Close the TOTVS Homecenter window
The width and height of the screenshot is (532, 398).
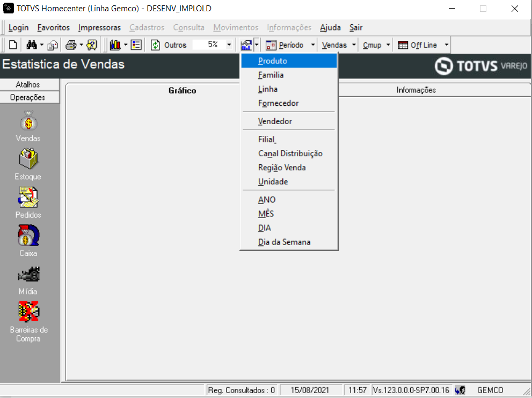515,9
